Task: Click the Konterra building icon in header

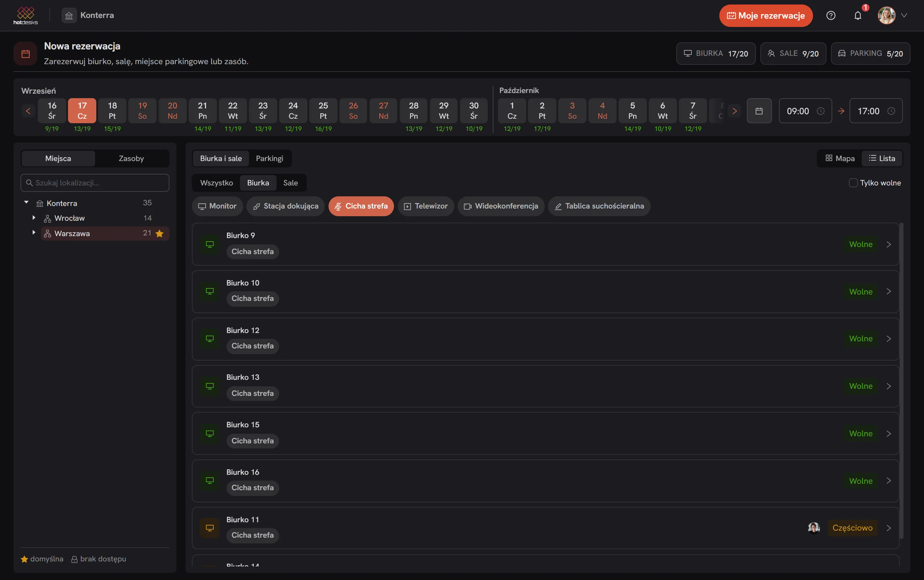Action: coord(69,15)
